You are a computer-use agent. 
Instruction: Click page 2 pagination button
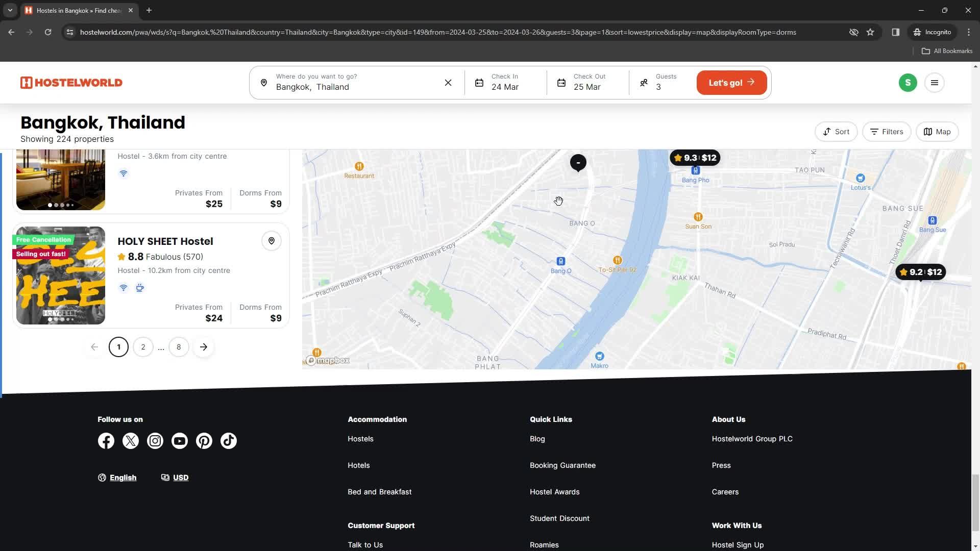(143, 346)
